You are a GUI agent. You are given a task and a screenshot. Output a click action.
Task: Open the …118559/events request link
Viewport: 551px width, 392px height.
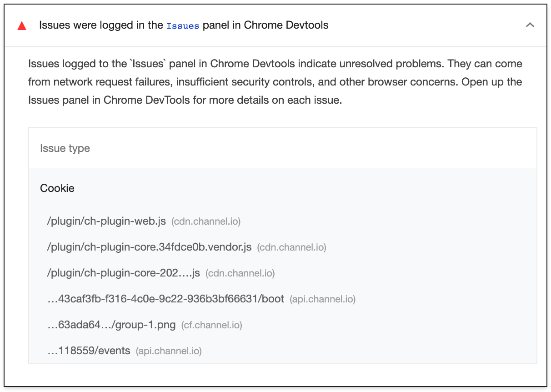[89, 351]
